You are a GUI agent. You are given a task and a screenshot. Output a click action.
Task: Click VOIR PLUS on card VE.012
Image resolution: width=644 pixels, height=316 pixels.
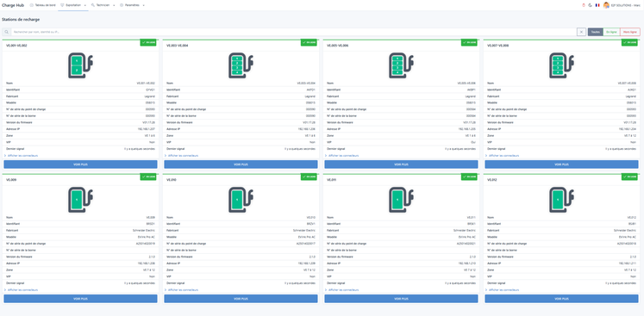pos(561,299)
